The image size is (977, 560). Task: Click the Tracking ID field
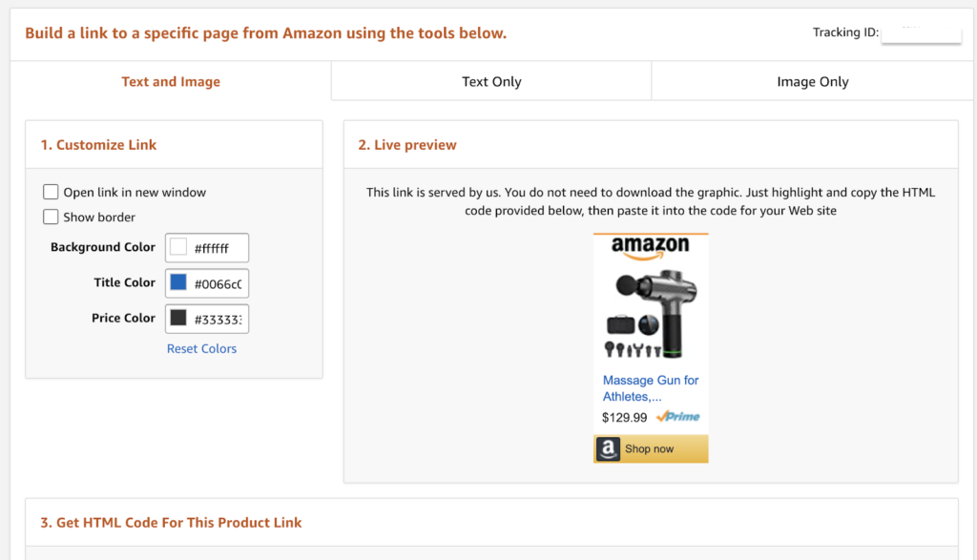coord(921,33)
